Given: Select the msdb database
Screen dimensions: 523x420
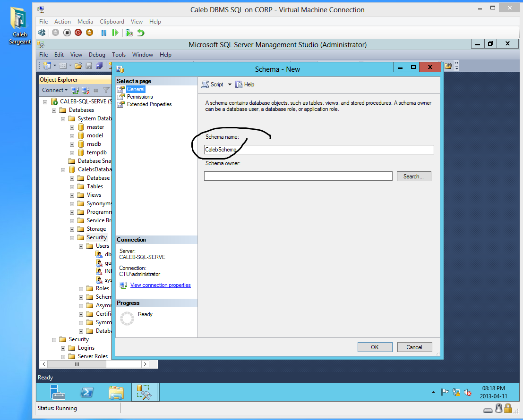Looking at the screenshot, I should [94, 144].
